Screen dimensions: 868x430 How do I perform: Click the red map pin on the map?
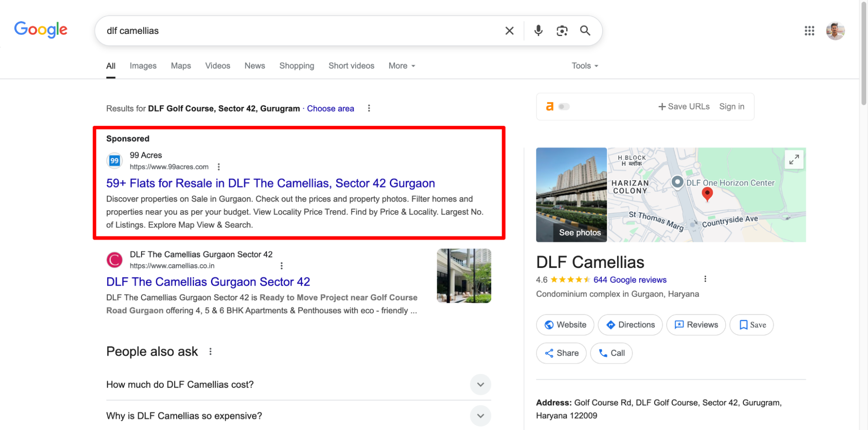pyautogui.click(x=707, y=194)
